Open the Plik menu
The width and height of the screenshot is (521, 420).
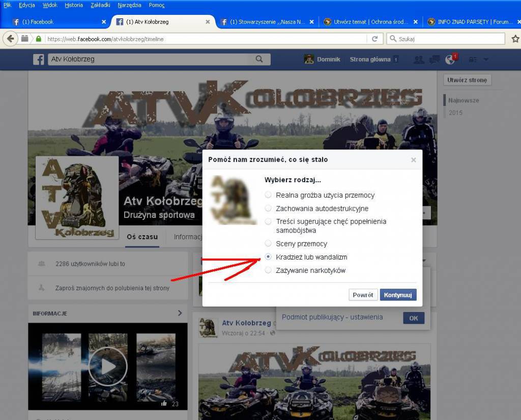(7, 5)
